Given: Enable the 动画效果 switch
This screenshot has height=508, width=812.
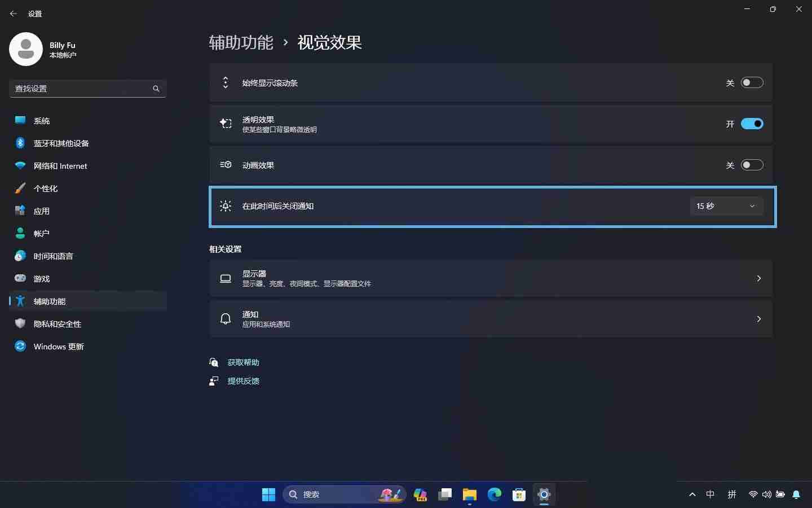Looking at the screenshot, I should [x=752, y=165].
